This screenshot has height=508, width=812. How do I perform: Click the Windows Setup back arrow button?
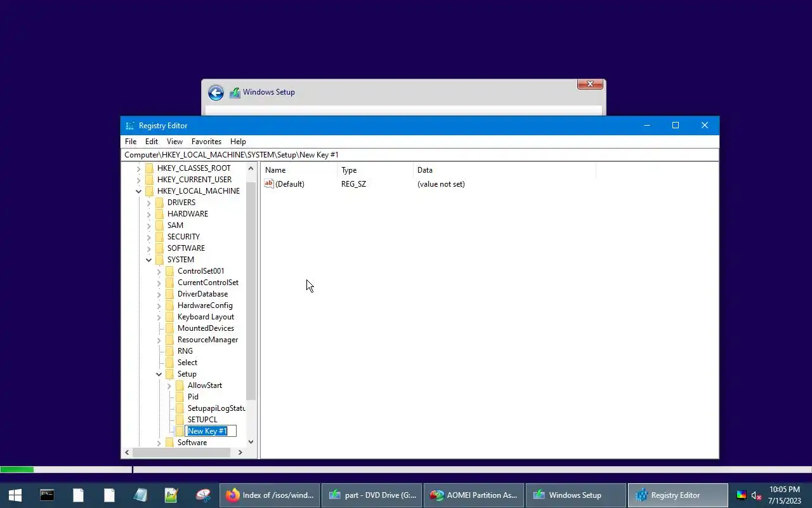click(x=216, y=93)
